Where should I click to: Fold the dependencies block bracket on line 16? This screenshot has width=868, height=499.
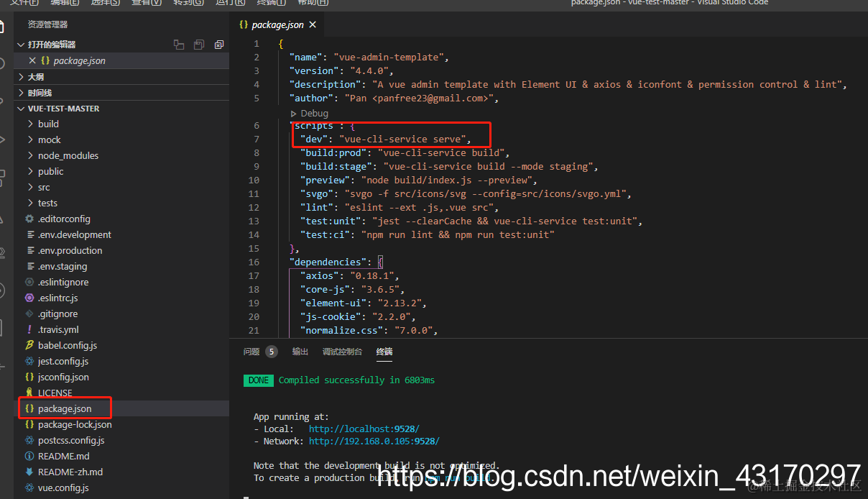(x=381, y=262)
